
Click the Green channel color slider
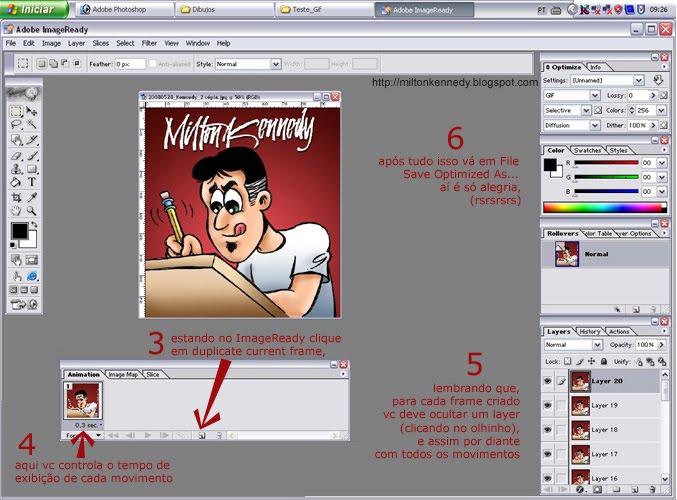[x=606, y=177]
